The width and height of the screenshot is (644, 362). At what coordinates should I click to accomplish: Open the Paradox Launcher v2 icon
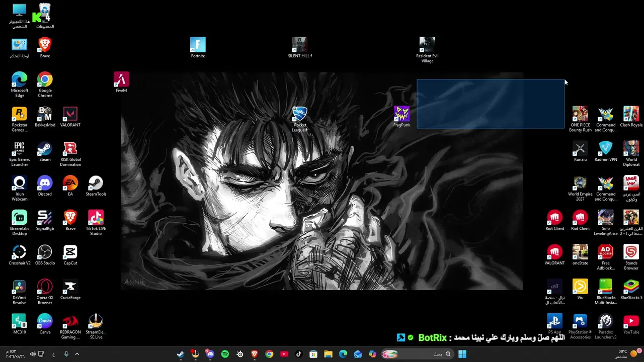click(606, 326)
